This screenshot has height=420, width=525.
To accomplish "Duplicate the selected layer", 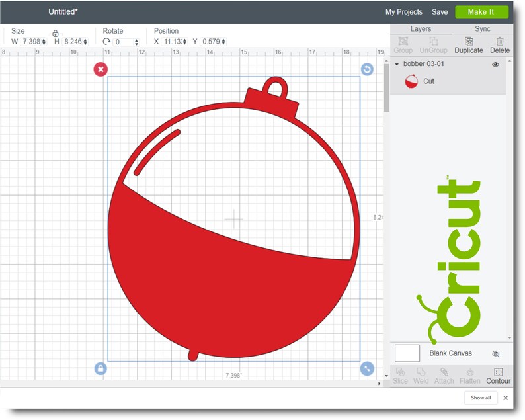I will (x=468, y=45).
